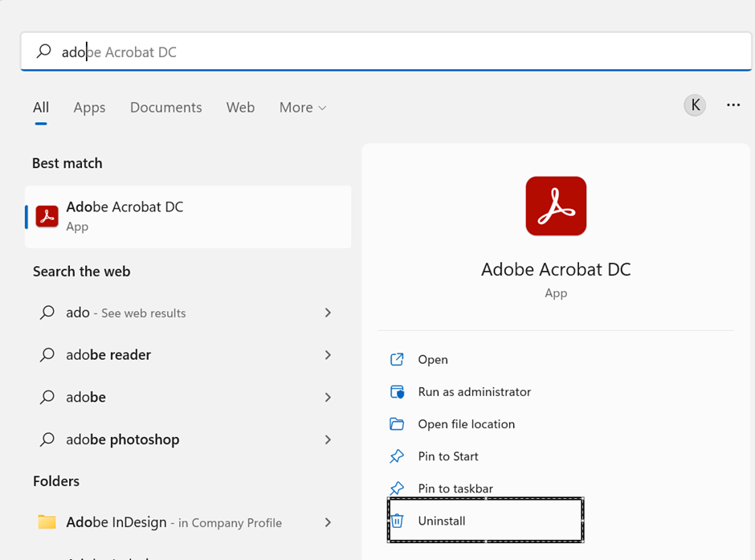Image resolution: width=755 pixels, height=560 pixels.
Task: Click the "ado - See web results" suggestion
Action: [188, 313]
